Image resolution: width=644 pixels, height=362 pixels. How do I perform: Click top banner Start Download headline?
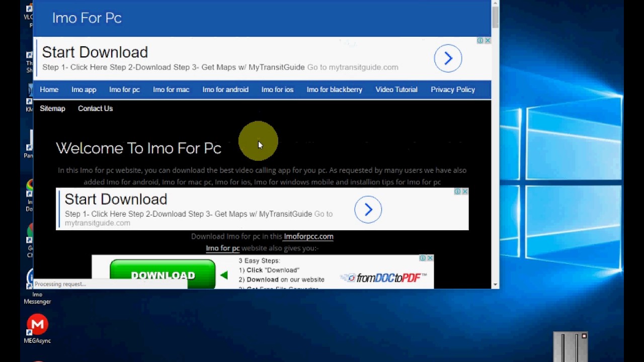95,52
